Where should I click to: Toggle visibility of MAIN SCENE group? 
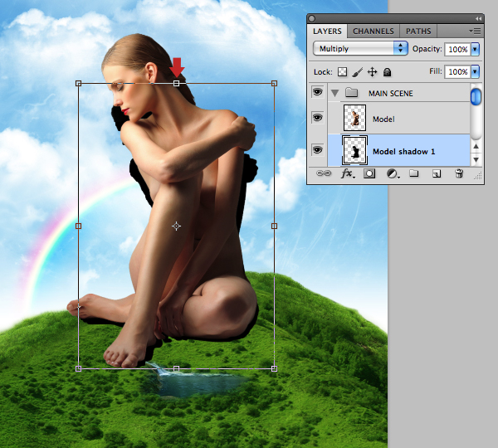pos(317,92)
